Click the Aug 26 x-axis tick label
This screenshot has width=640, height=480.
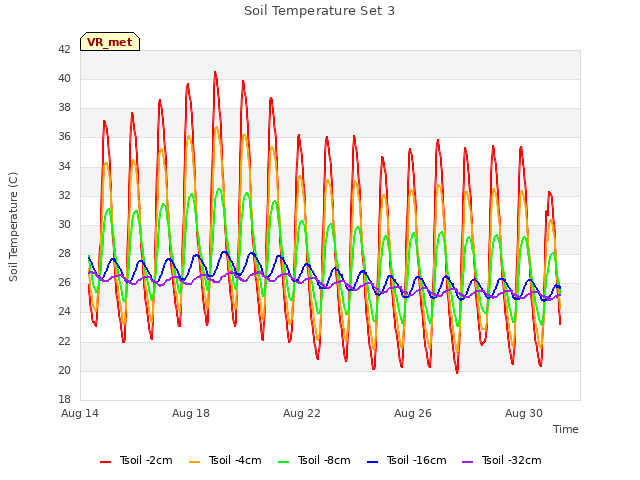coord(413,413)
